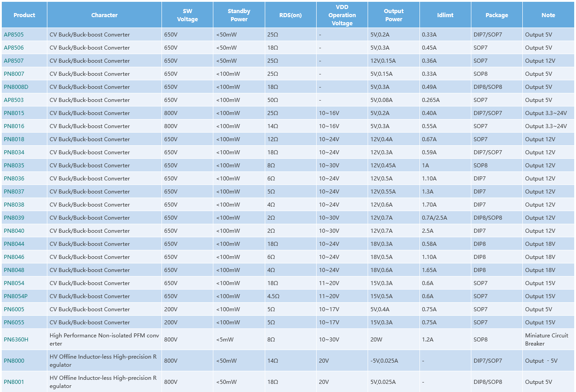Click the Package column header

click(x=497, y=15)
